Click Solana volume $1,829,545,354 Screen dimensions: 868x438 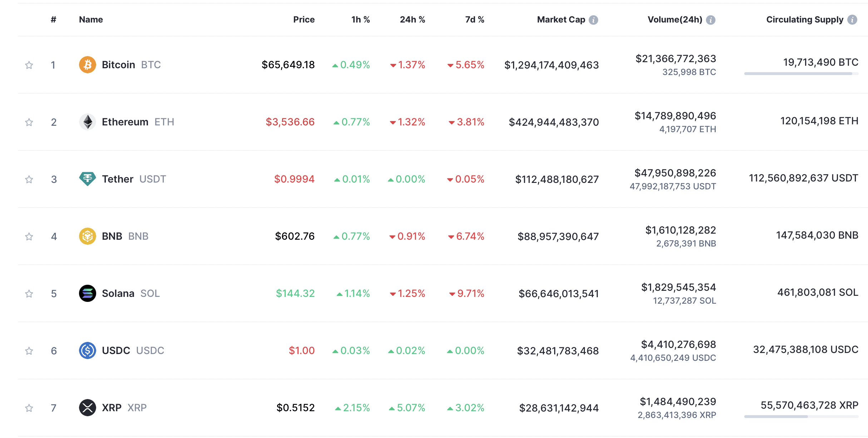tap(679, 287)
